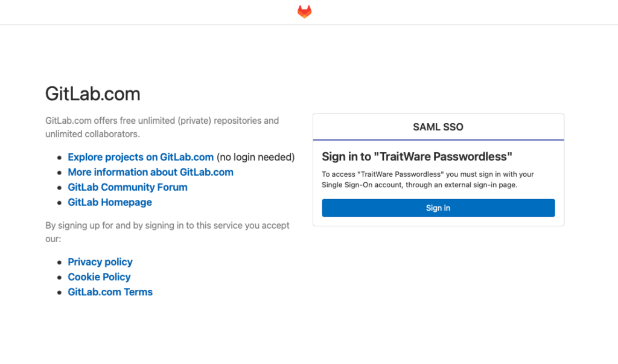Go to the GitLab Homepage link
Screen dimensions: 618x364
tap(110, 202)
